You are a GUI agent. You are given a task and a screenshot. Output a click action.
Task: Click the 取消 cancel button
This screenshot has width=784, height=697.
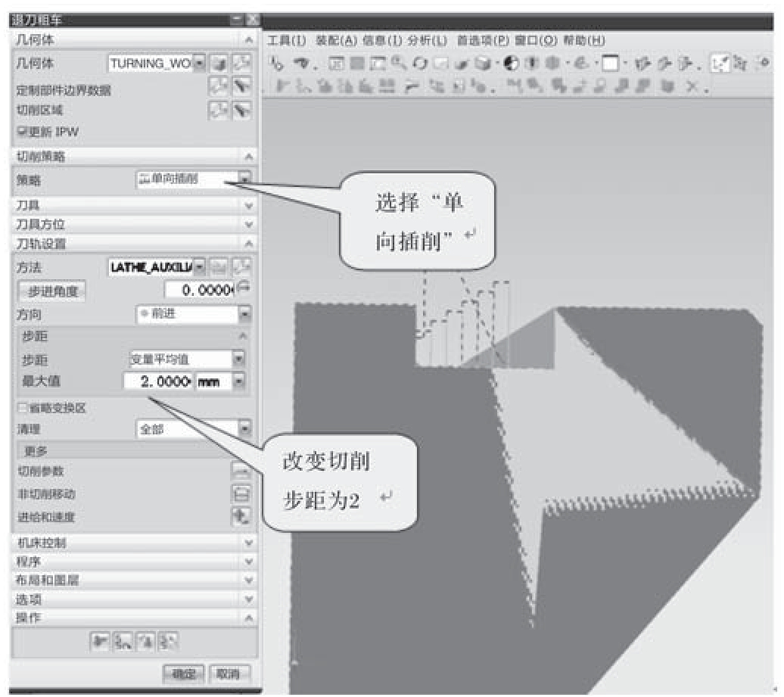pos(229,674)
